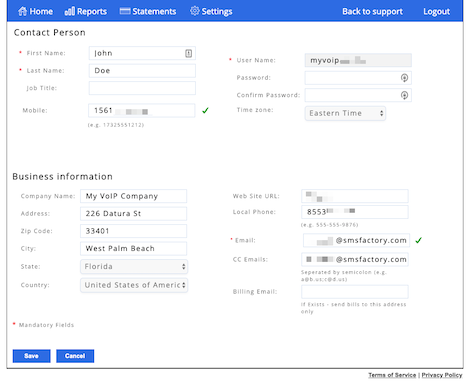Screen dimensions: 470x382
Task: Click the Contact Person heading
Action: pyautogui.click(x=50, y=33)
